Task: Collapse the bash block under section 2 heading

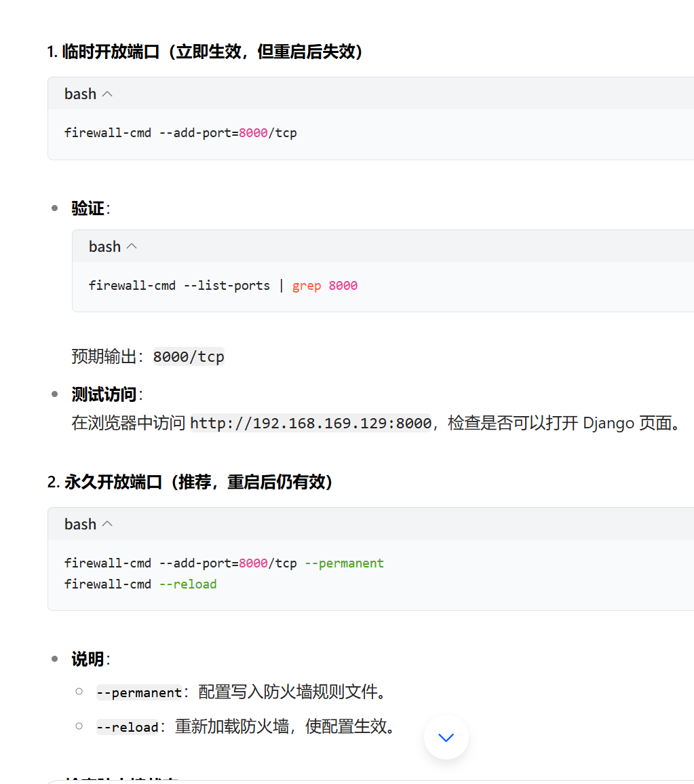Action: [107, 524]
